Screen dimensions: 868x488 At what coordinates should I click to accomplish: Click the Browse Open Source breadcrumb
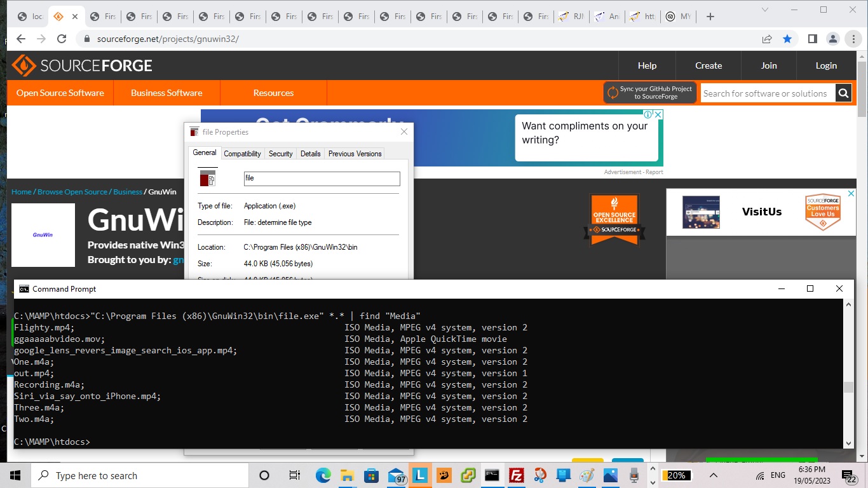72,192
